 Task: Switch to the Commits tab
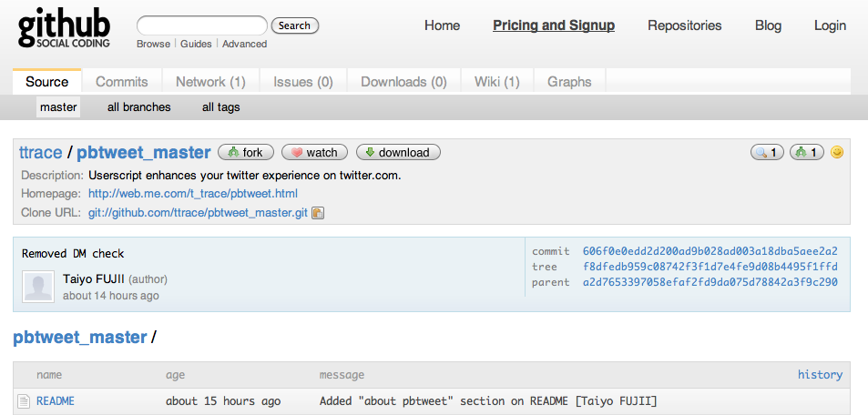click(122, 82)
